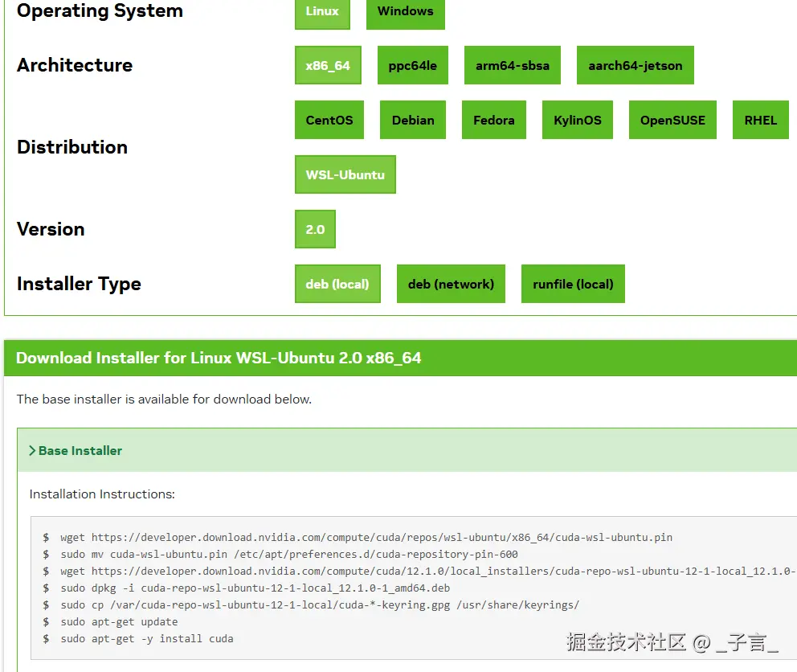
Task: Choose the aarch64-jetson architecture
Action: coord(636,65)
